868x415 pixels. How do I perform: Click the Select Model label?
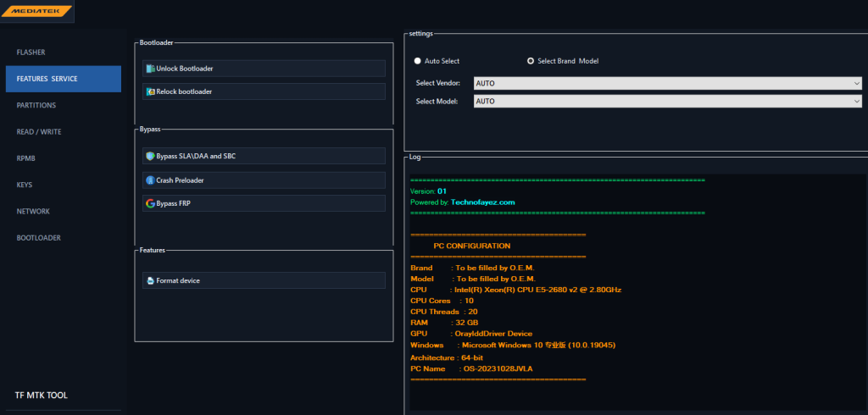pos(437,102)
